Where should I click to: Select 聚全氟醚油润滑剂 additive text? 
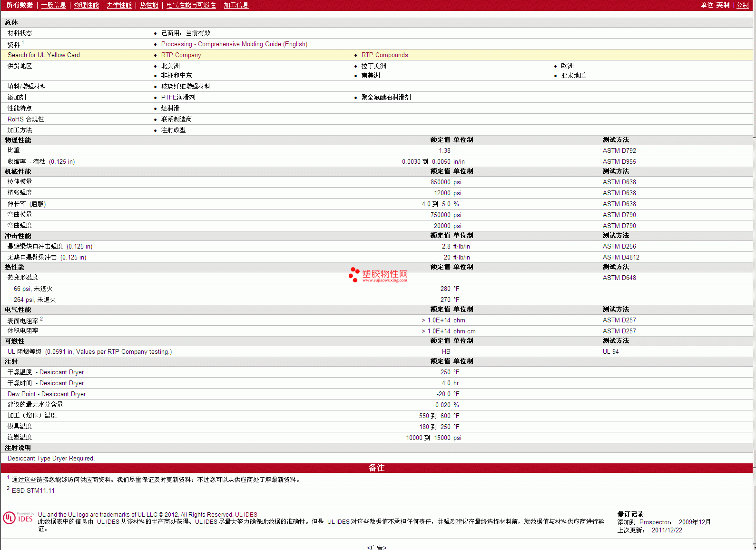[x=386, y=97]
